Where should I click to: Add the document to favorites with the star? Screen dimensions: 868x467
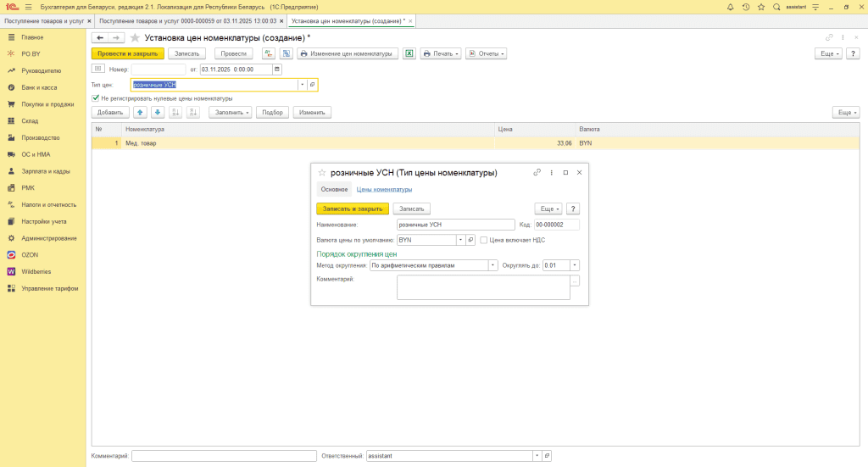tap(135, 38)
